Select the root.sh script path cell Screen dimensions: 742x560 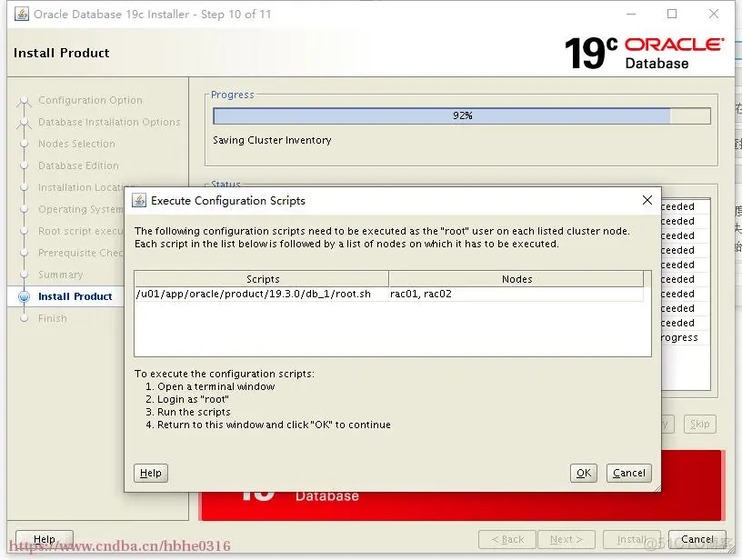click(261, 295)
